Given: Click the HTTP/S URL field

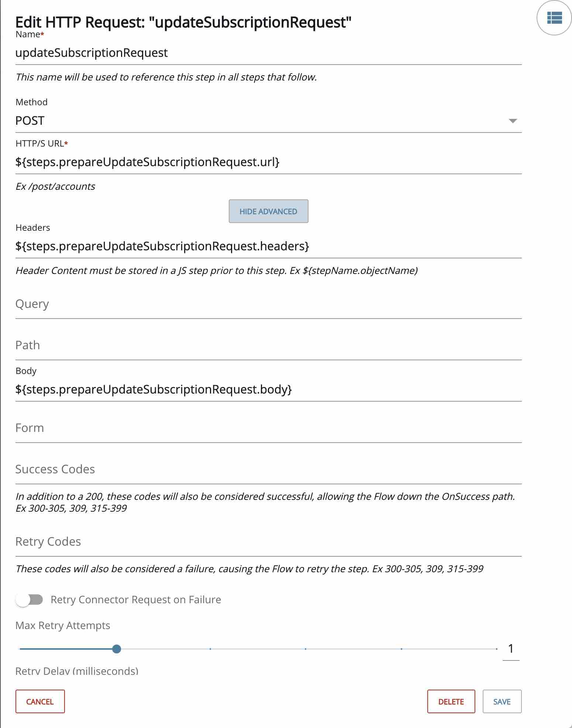Looking at the screenshot, I should click(268, 162).
